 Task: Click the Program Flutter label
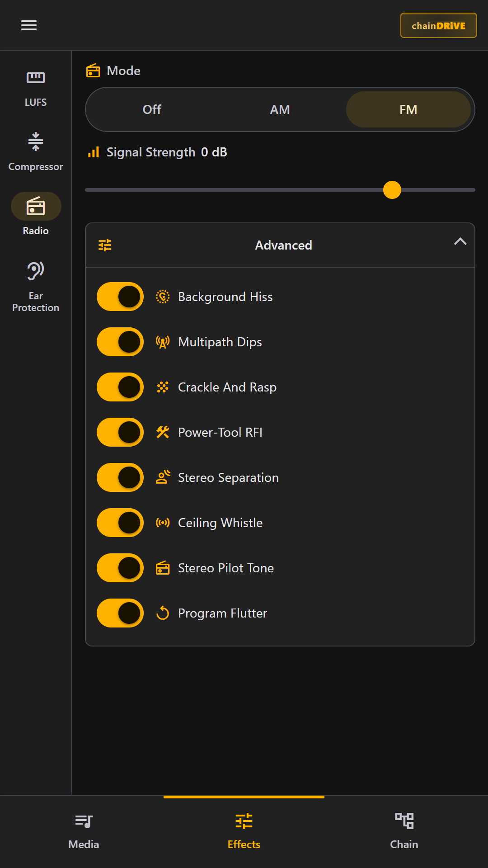pyautogui.click(x=223, y=613)
